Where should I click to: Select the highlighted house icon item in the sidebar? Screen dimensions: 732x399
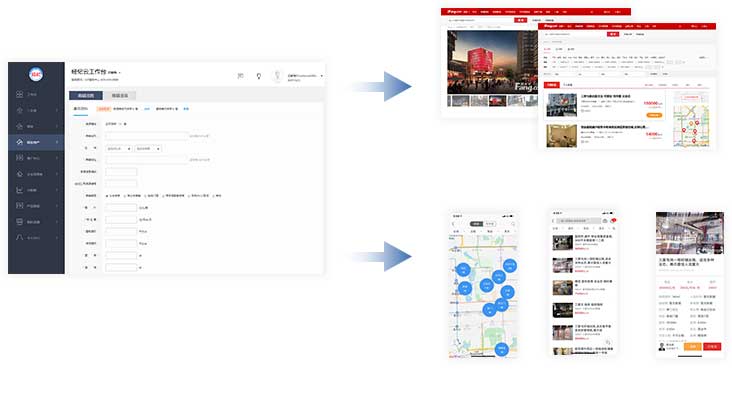(x=36, y=142)
